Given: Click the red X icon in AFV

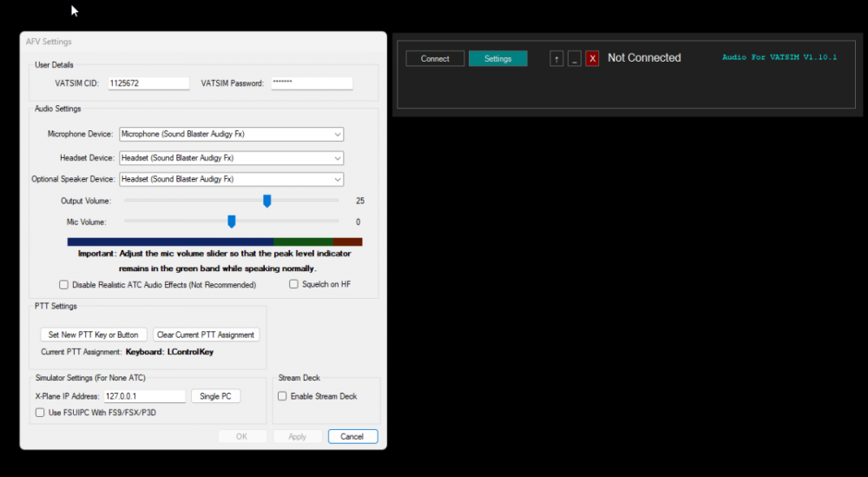Looking at the screenshot, I should pyautogui.click(x=592, y=58).
